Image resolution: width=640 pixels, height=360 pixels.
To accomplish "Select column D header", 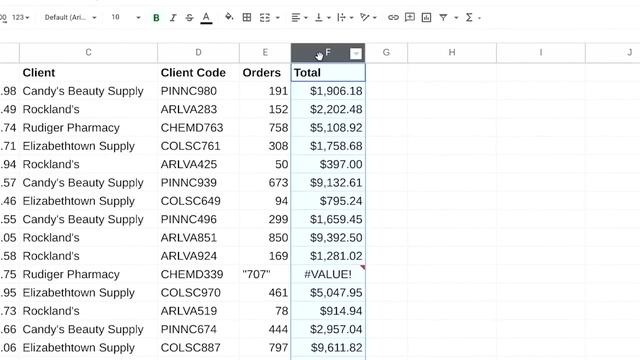I will (x=198, y=53).
